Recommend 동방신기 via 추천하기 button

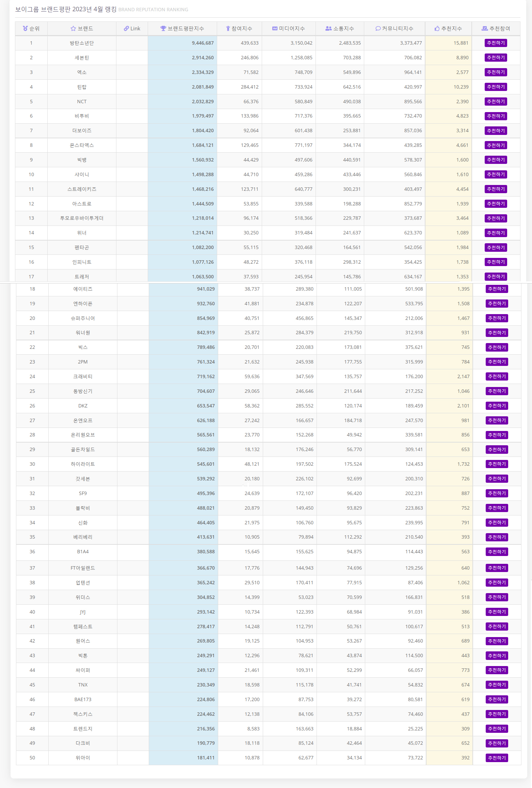pos(497,391)
